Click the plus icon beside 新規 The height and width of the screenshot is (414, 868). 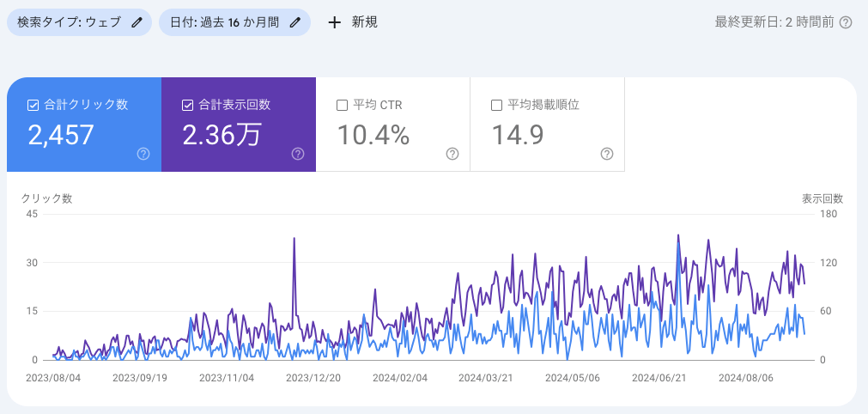(334, 22)
